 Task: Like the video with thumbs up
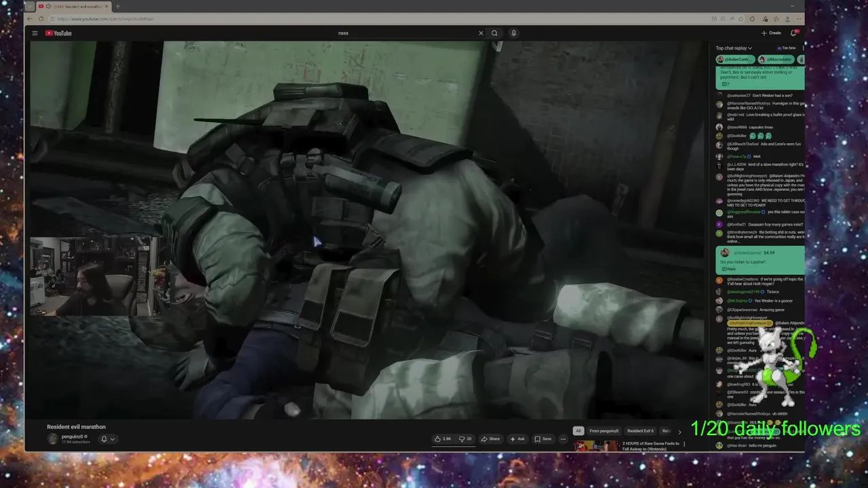pos(442,439)
